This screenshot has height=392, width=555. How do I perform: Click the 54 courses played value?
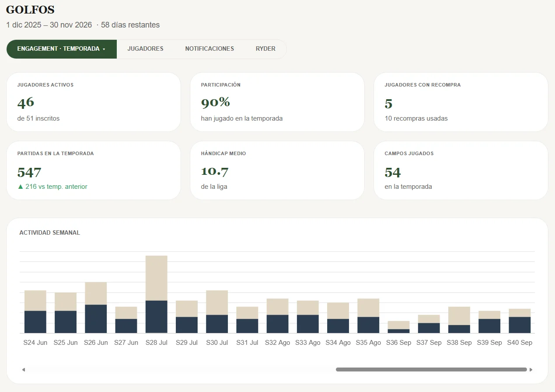point(393,172)
